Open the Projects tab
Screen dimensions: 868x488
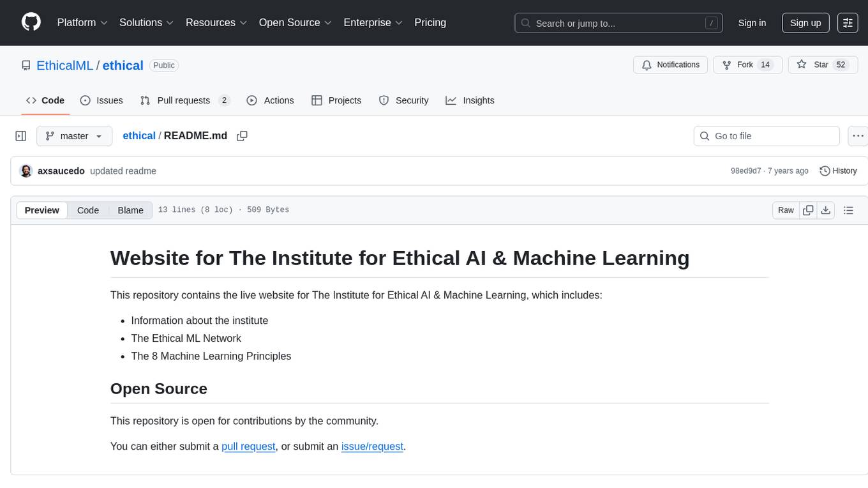coord(336,100)
